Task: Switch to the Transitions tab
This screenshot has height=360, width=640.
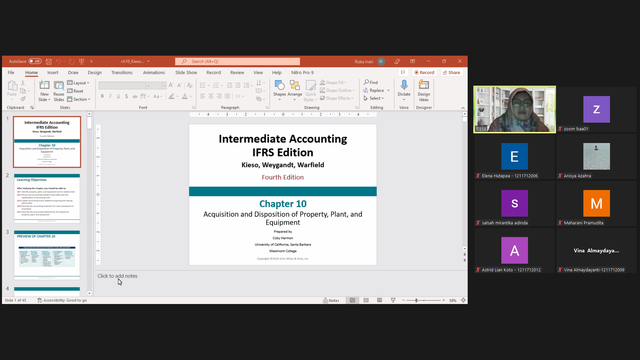Action: [122, 72]
